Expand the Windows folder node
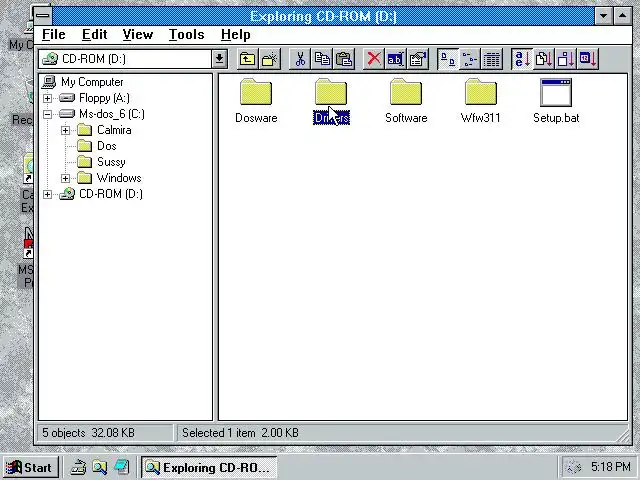This screenshot has height=480, width=640. click(x=65, y=178)
